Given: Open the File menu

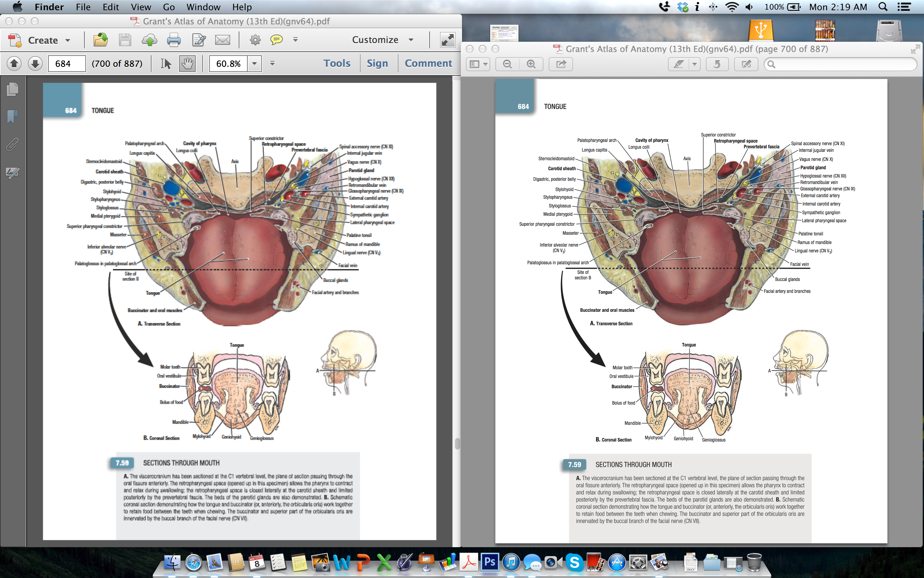Looking at the screenshot, I should 83,7.
